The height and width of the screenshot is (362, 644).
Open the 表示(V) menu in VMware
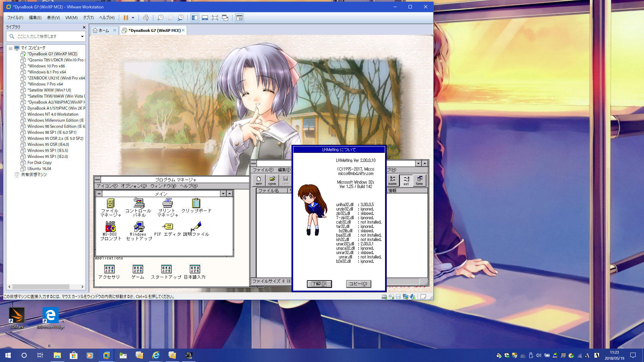pyautogui.click(x=53, y=18)
